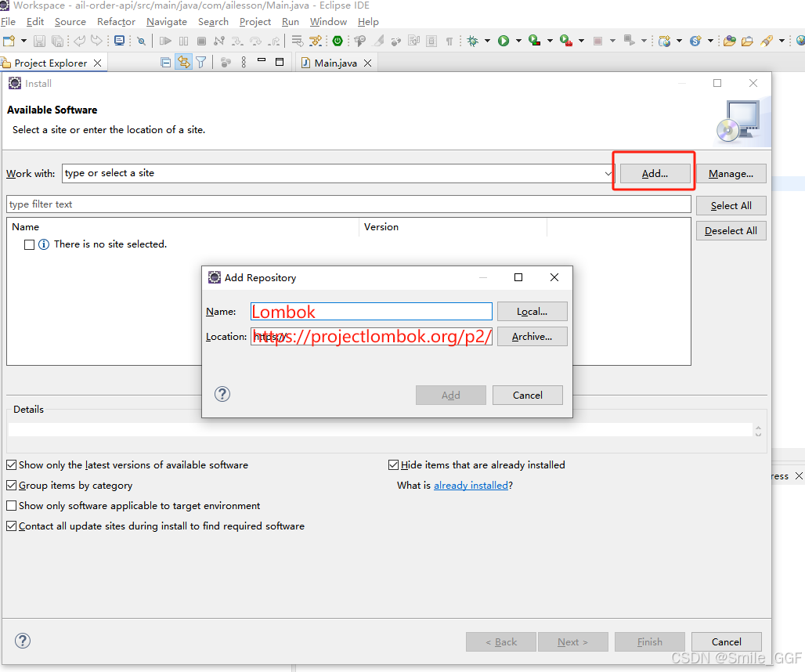This screenshot has height=672, width=805.
Task: Open the Run configurations dropdown arrow
Action: 518,41
